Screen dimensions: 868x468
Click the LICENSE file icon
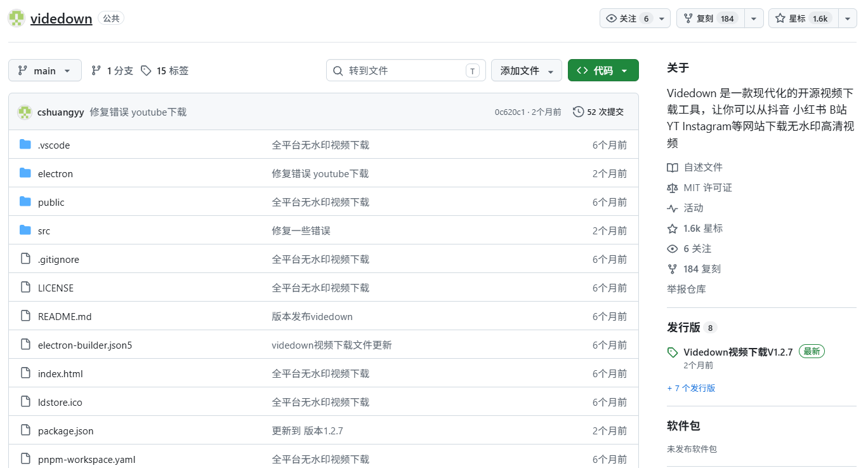click(x=25, y=287)
